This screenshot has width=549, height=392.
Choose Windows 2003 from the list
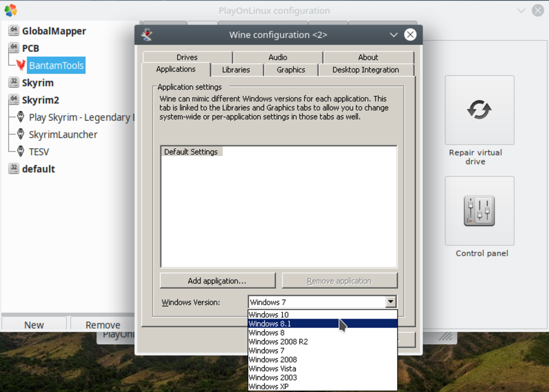point(322,378)
